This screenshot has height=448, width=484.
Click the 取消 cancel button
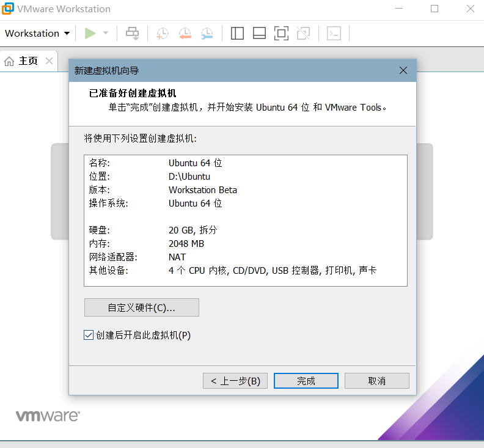coord(377,381)
